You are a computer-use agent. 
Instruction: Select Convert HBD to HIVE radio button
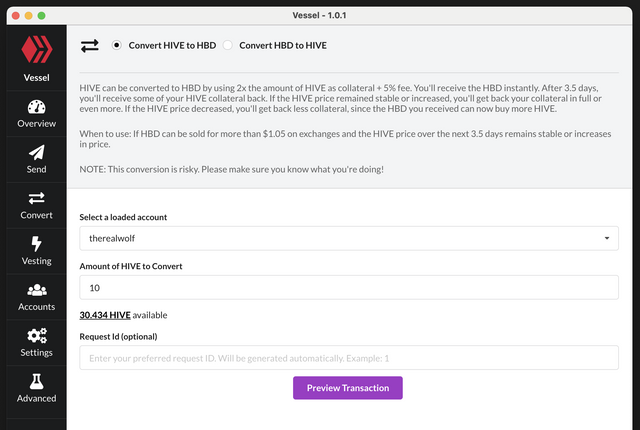pyautogui.click(x=228, y=45)
